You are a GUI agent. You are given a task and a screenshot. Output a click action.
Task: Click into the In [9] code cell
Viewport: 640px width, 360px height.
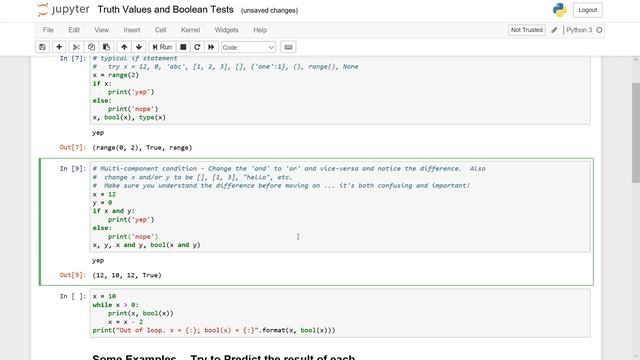340,207
